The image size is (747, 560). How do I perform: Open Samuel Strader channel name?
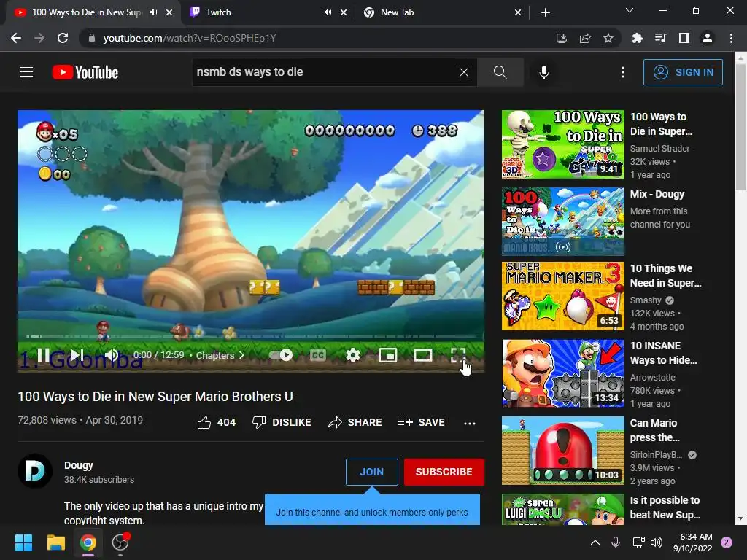tap(659, 149)
